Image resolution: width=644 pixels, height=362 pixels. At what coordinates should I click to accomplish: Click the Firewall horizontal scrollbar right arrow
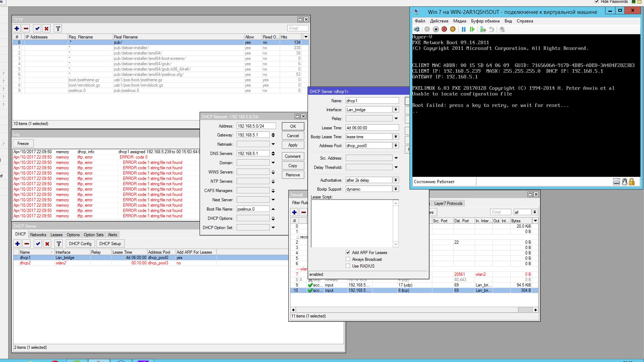[x=535, y=310]
